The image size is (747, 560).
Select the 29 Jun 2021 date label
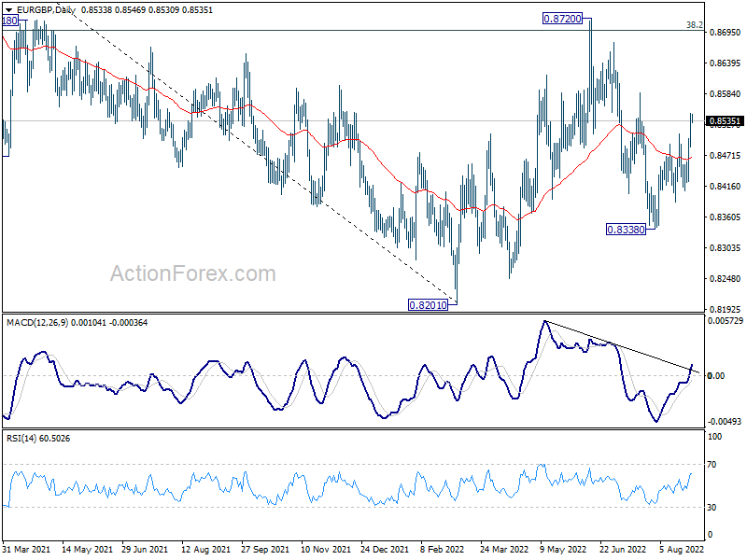tap(145, 550)
